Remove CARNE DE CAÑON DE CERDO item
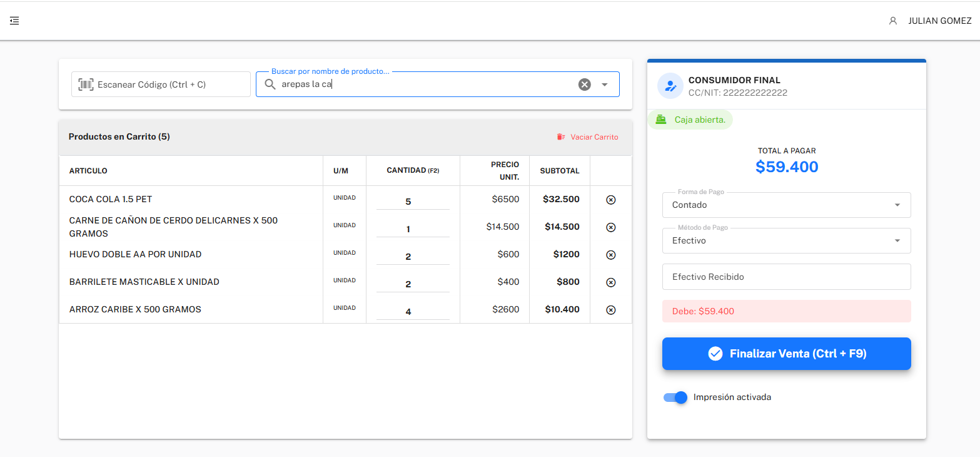Screen dimensions: 980x457 611,227
